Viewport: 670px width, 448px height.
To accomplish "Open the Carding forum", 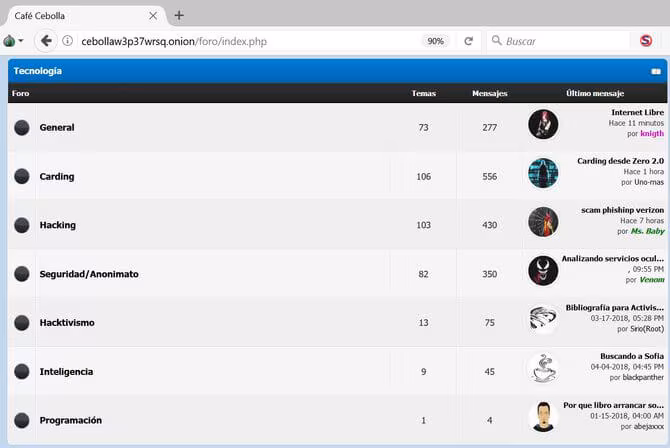I will coord(57,176).
